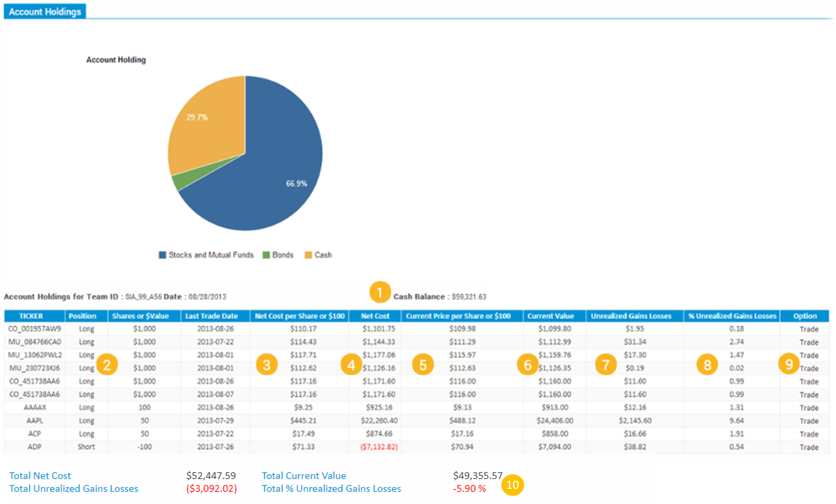Select ticker MU_13062PWL2
The width and height of the screenshot is (836, 504).
coord(34,355)
